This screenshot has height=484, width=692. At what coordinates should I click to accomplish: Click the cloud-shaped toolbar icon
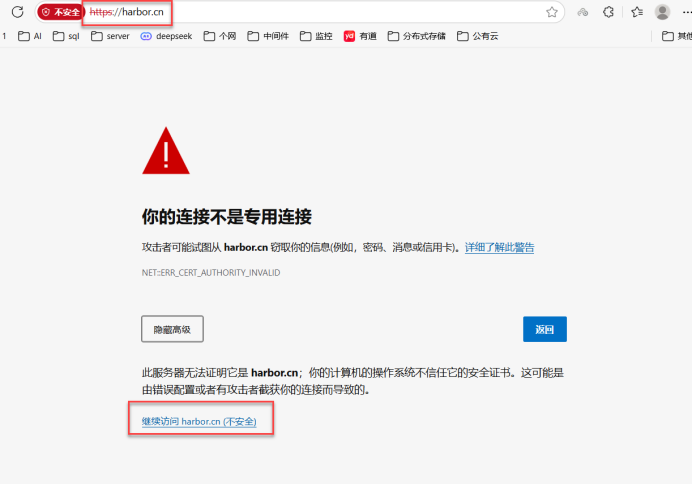tap(582, 12)
